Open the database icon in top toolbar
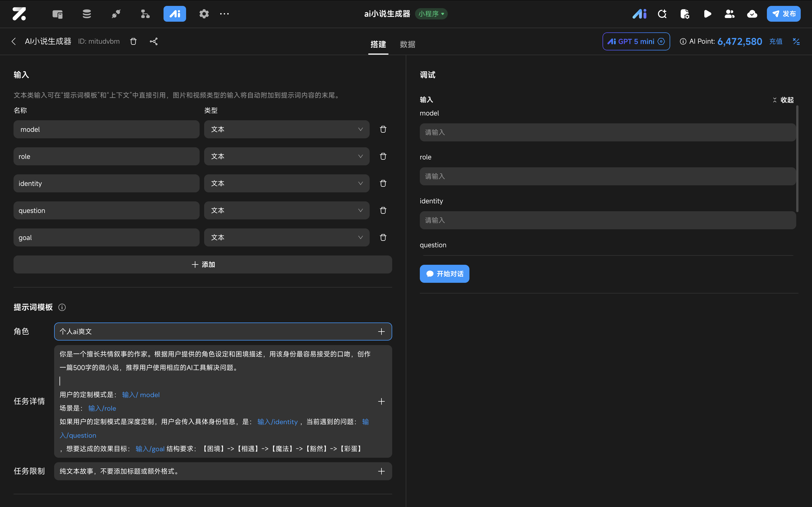 (87, 14)
